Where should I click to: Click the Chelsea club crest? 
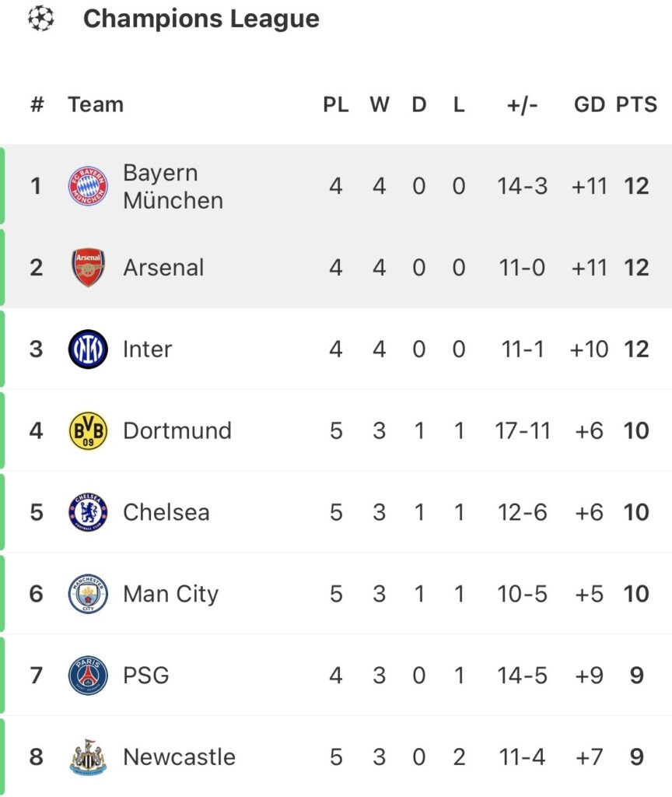click(88, 512)
